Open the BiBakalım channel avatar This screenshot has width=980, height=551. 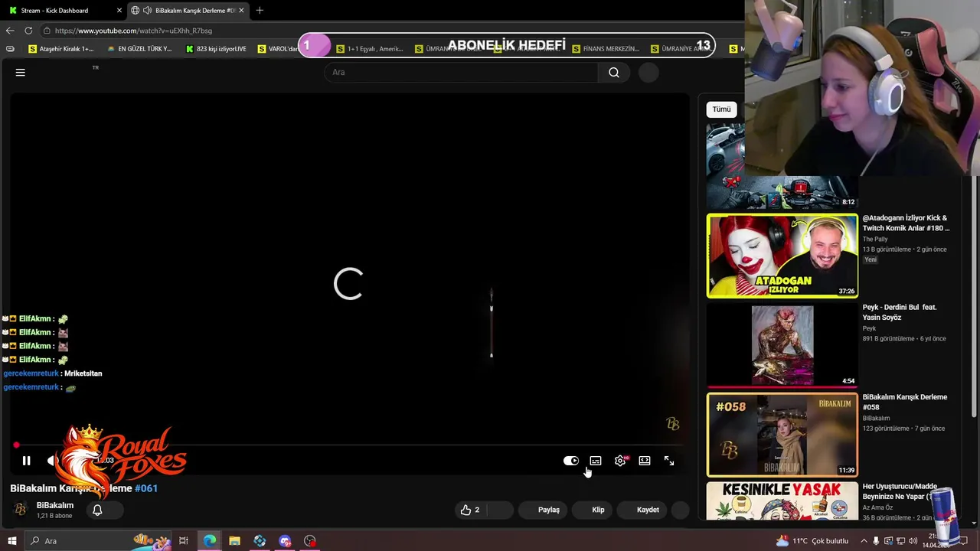pyautogui.click(x=21, y=509)
